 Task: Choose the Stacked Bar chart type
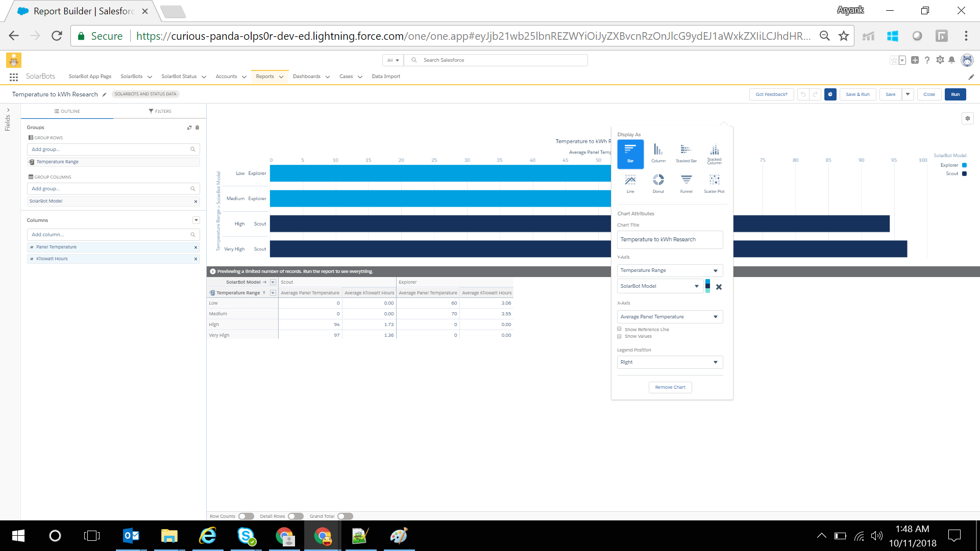[686, 154]
